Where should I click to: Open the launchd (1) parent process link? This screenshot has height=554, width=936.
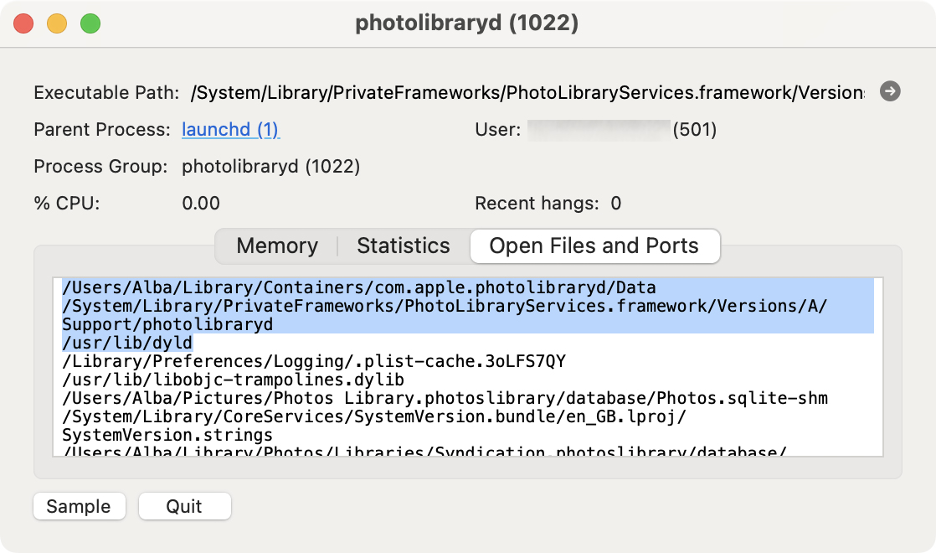(x=230, y=130)
